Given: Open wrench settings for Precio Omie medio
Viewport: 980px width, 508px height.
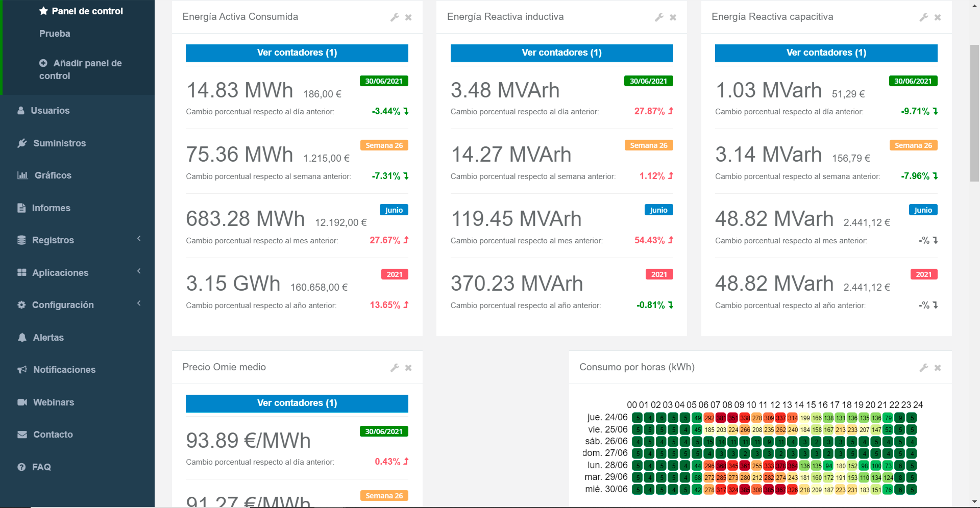Looking at the screenshot, I should [395, 368].
